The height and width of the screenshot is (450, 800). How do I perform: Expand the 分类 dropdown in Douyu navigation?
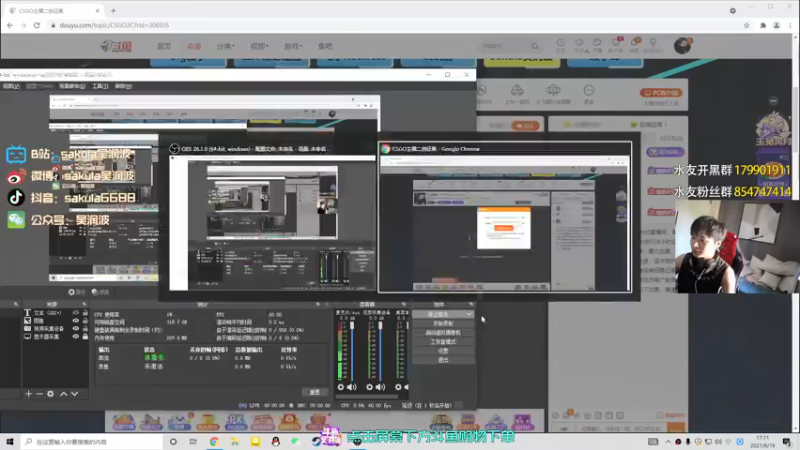pyautogui.click(x=225, y=46)
